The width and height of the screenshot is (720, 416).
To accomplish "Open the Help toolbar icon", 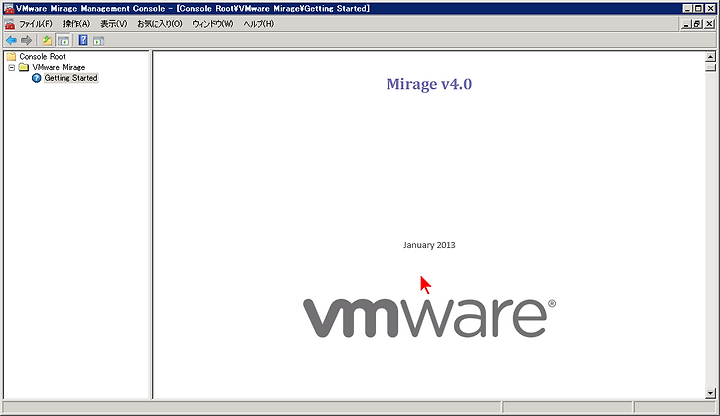I will [83, 40].
